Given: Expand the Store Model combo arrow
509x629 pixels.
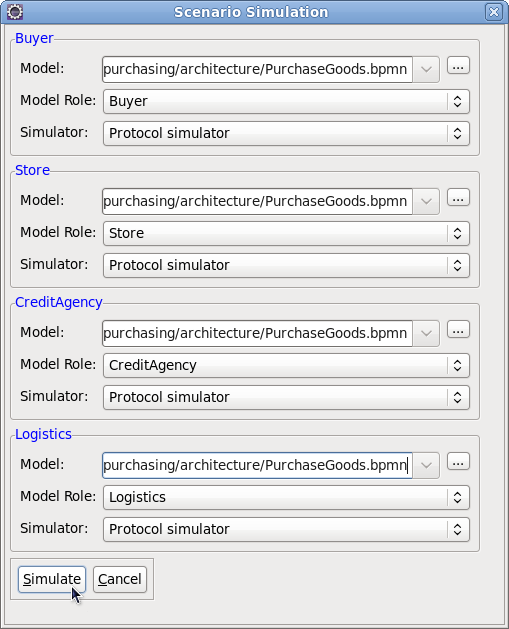Looking at the screenshot, I should pos(426,201).
